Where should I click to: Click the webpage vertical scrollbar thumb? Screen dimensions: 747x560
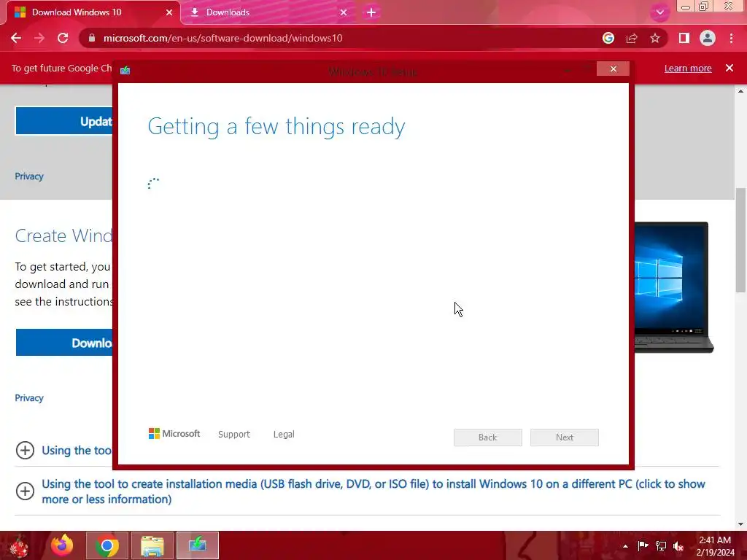[x=740, y=240]
